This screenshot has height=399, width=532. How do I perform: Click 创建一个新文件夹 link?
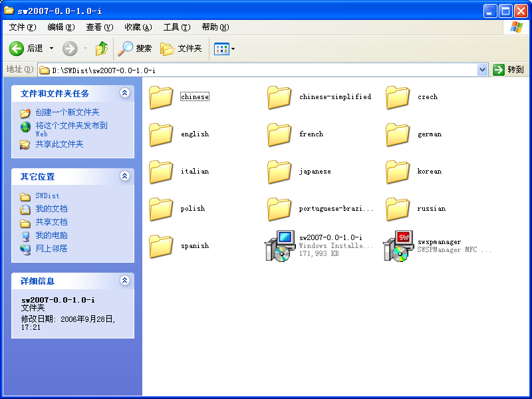coord(67,112)
